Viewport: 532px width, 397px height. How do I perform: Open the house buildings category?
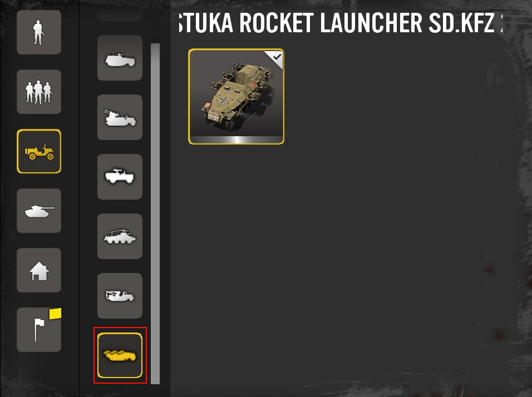(x=39, y=270)
